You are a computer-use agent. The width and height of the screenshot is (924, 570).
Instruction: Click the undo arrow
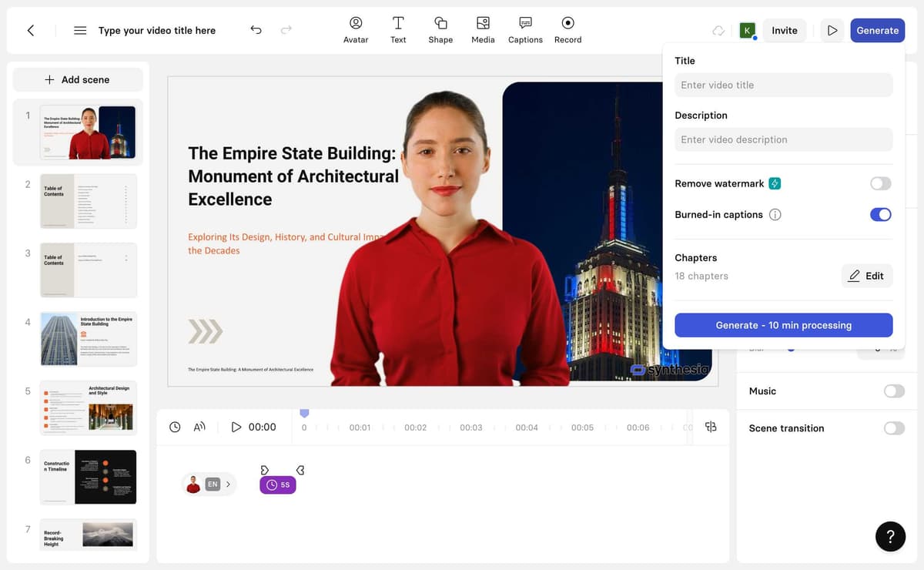point(256,30)
